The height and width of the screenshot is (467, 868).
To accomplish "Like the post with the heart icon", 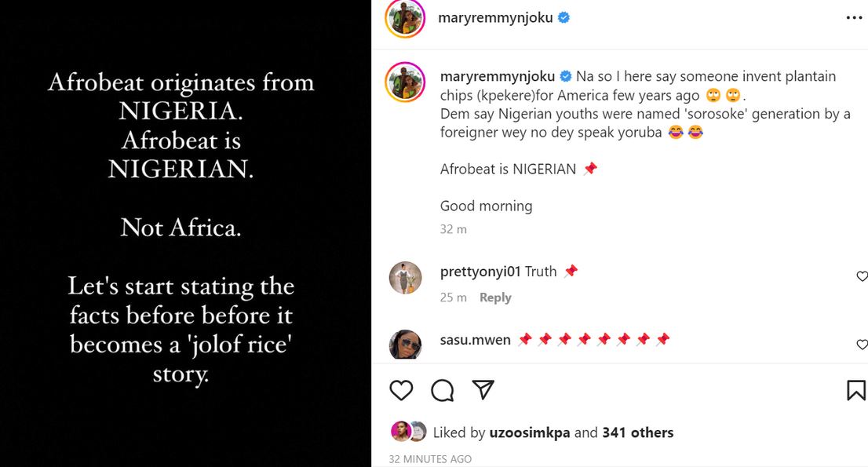I will click(x=401, y=390).
